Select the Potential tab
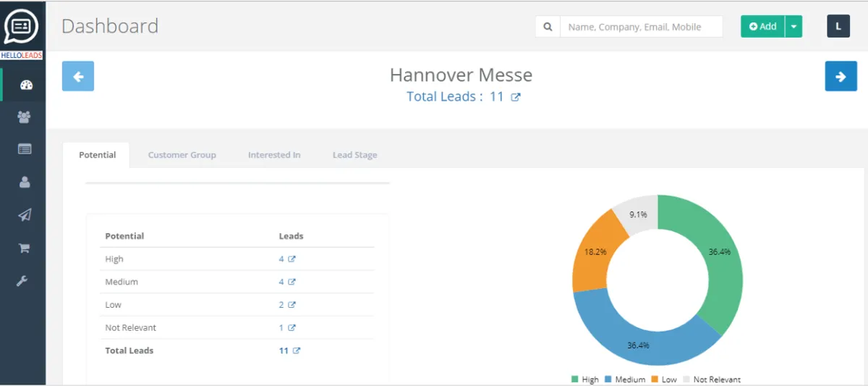The image size is (868, 386). pyautogui.click(x=97, y=155)
